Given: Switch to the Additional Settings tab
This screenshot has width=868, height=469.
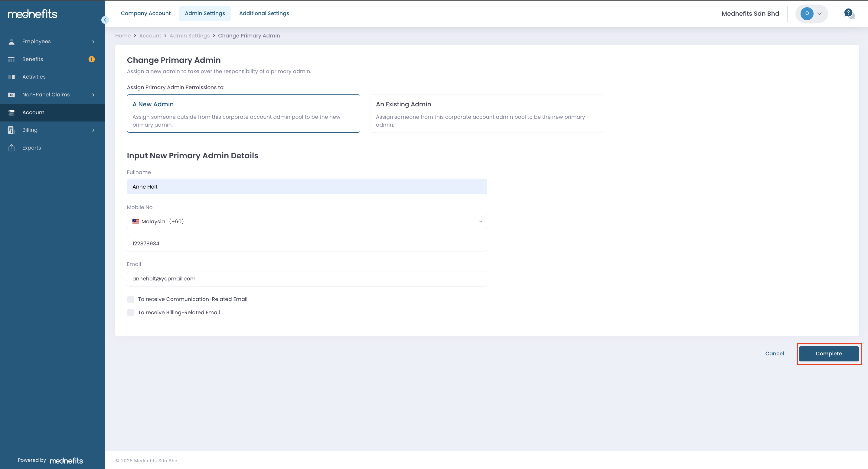Looking at the screenshot, I should (264, 14).
